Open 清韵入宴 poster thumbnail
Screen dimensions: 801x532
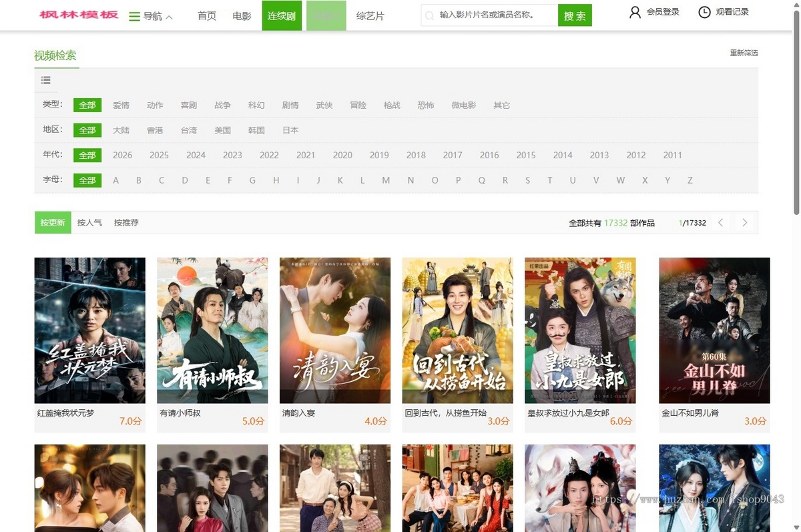(x=335, y=330)
